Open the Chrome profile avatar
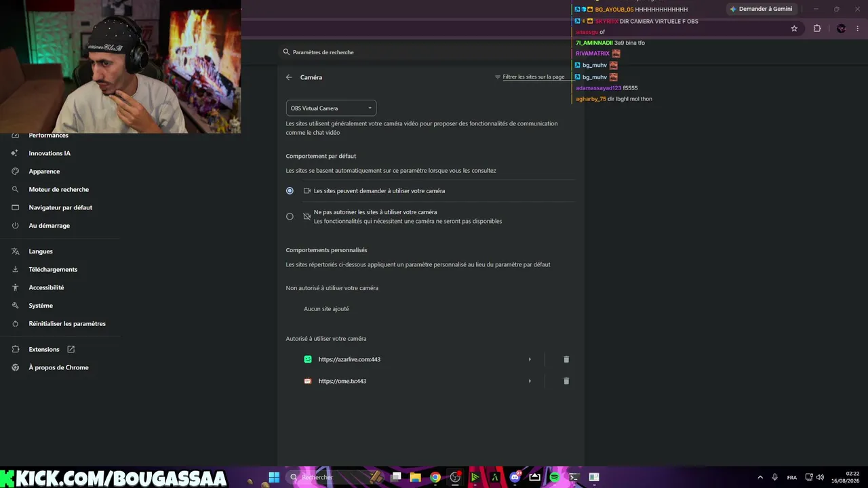Screen dimensions: 868x488 (842, 28)
